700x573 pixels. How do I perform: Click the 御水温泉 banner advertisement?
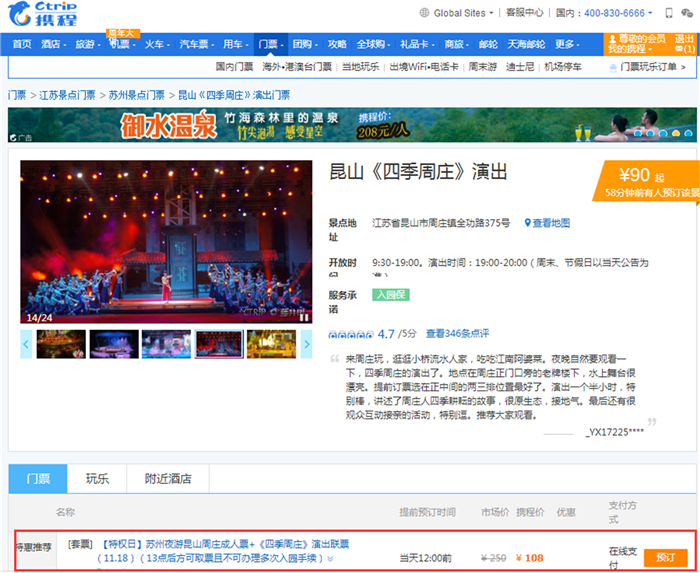pyautogui.click(x=352, y=126)
